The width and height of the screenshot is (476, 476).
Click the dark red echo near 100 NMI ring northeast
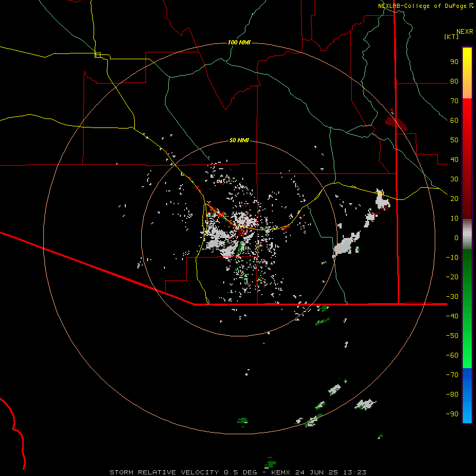coord(396,121)
